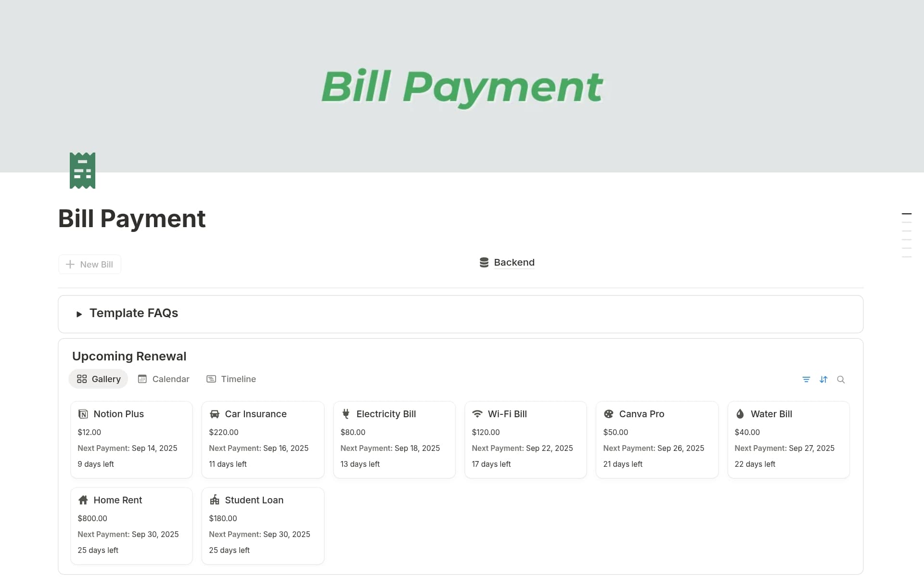This screenshot has width=924, height=577.
Task: Switch to the Timeline view
Action: (x=231, y=379)
